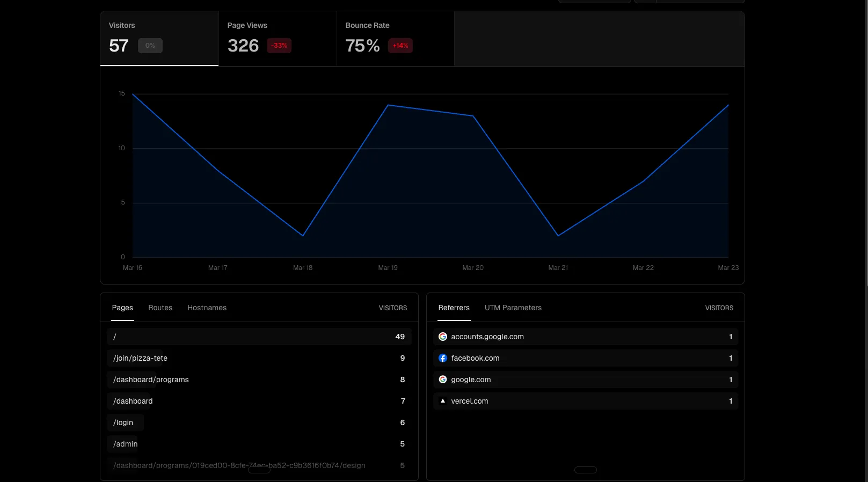
Task: Click the +14% bounce rate change badge
Action: 400,46
